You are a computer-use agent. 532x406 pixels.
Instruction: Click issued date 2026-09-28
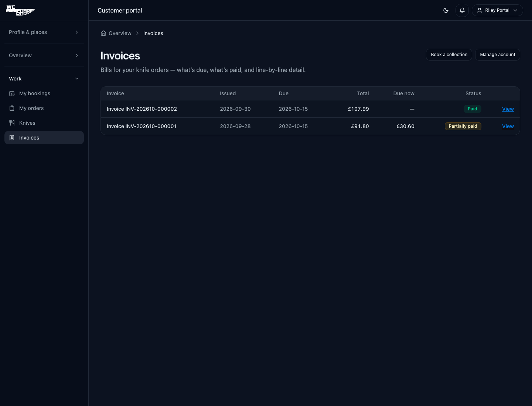click(x=235, y=126)
